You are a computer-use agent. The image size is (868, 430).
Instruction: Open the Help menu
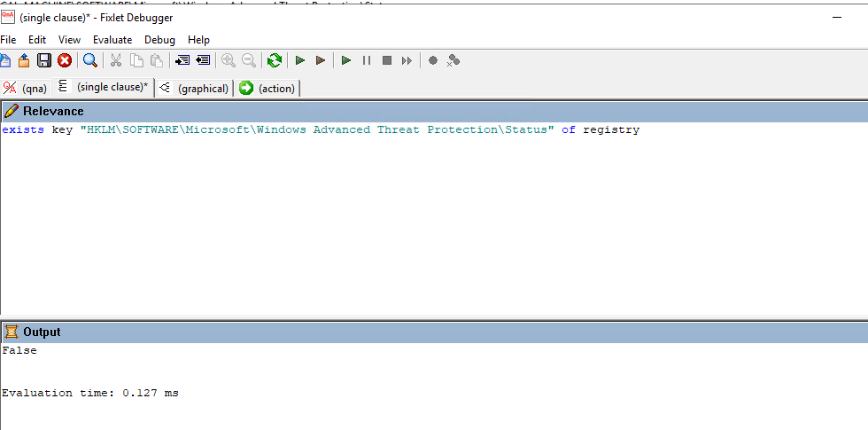(x=198, y=40)
